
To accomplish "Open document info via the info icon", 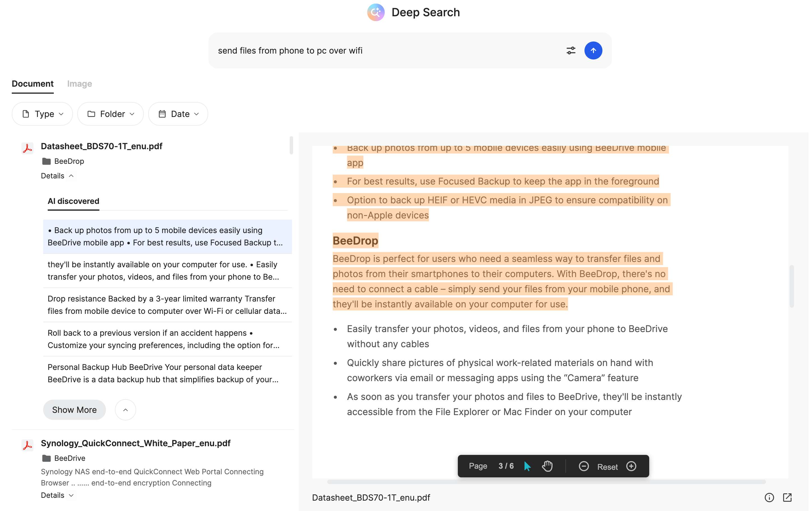I will coord(769,498).
